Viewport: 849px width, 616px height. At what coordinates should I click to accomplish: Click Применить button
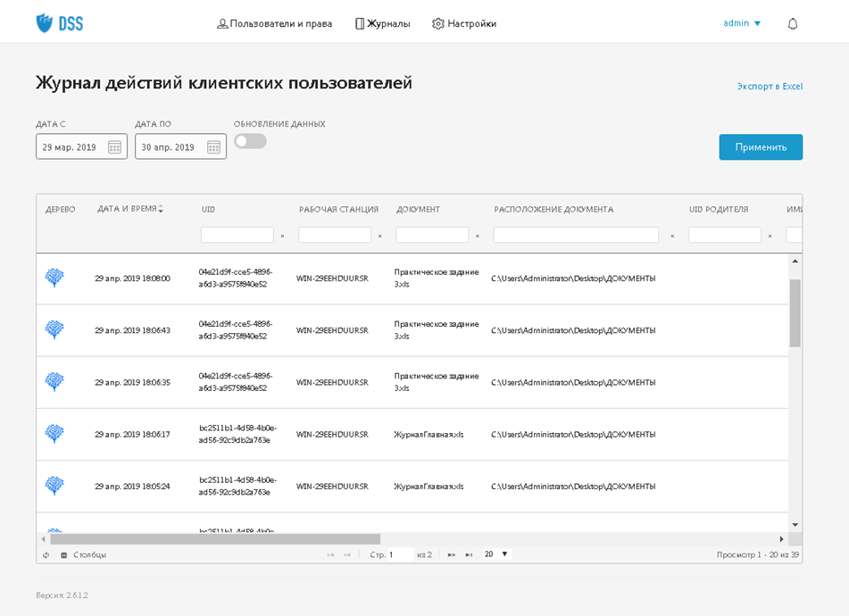tap(761, 147)
